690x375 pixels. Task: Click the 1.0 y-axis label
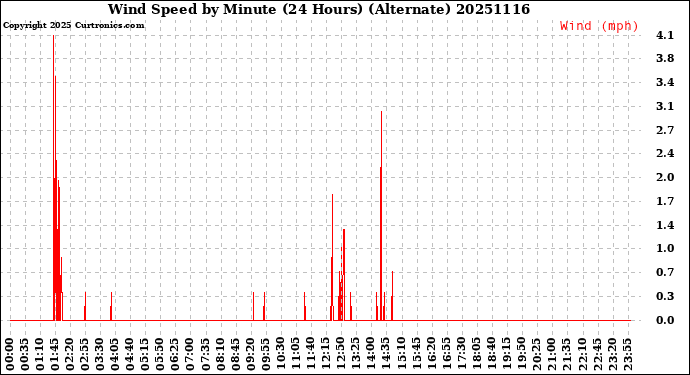click(665, 248)
